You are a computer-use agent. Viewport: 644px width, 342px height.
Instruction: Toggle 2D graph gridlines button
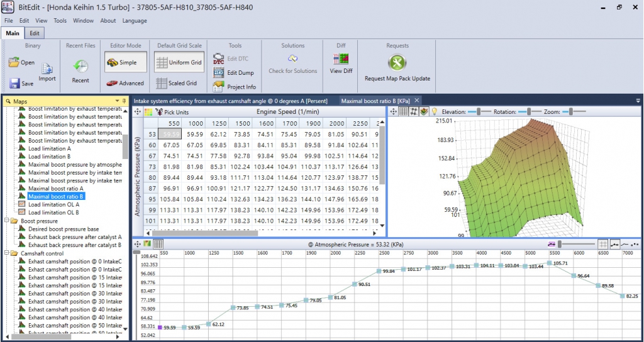(x=603, y=244)
